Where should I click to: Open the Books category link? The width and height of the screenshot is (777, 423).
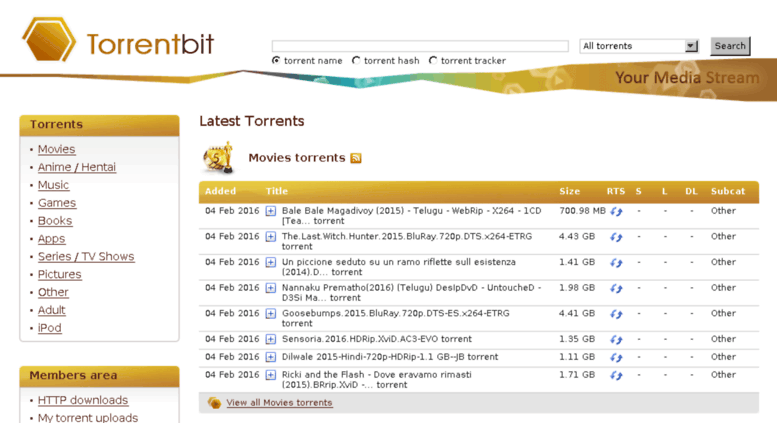point(55,220)
